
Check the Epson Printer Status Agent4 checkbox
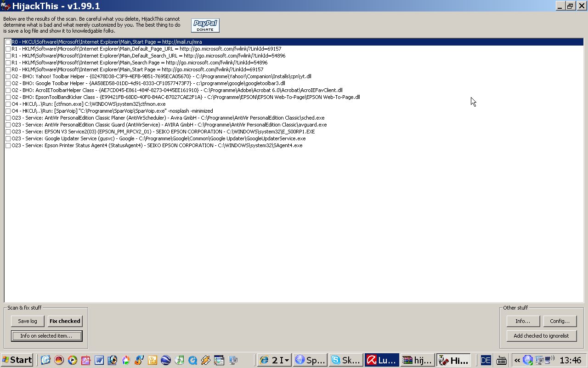pyautogui.click(x=8, y=145)
